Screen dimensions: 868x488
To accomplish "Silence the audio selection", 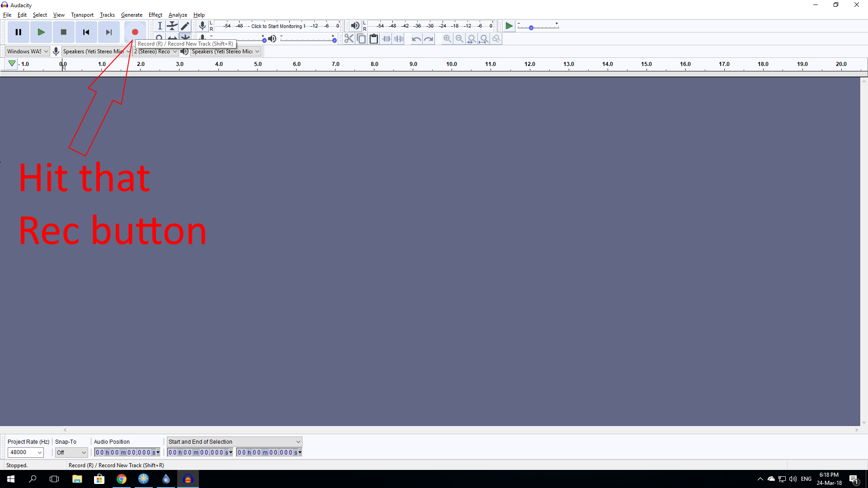I will (x=398, y=39).
